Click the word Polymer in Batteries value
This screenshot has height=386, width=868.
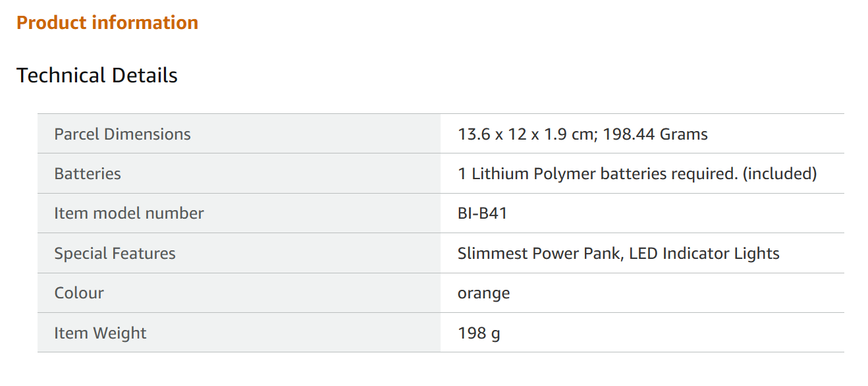(x=564, y=174)
